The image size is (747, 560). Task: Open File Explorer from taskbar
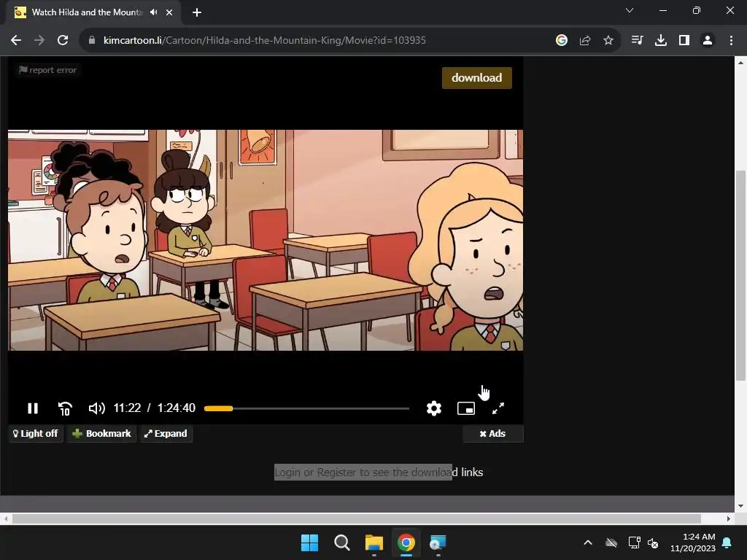pyautogui.click(x=374, y=542)
